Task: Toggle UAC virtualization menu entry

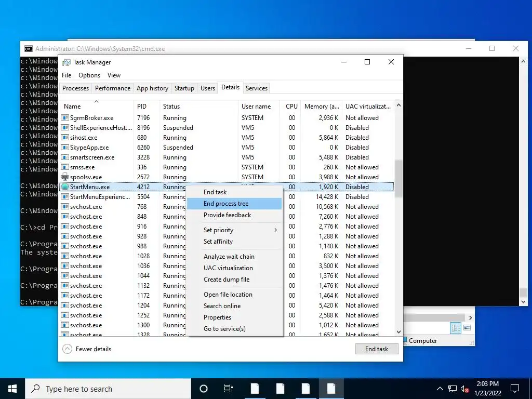Action: [x=234, y=268]
